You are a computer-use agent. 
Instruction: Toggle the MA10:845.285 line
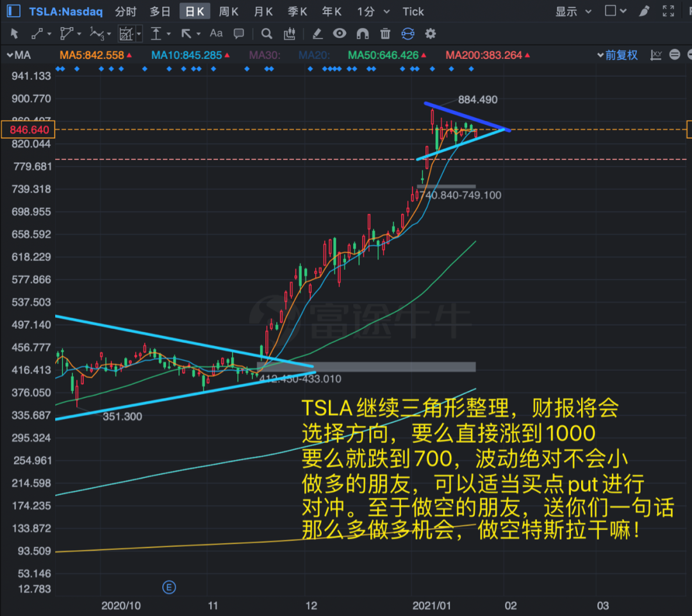191,55
